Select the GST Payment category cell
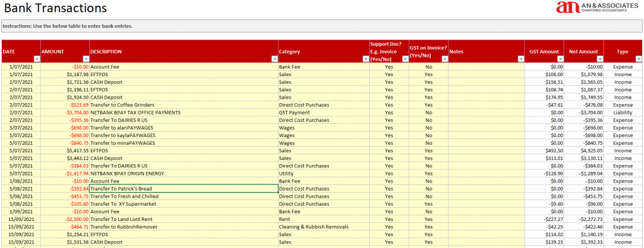Viewport: 644px width, 248px height. 324,112
